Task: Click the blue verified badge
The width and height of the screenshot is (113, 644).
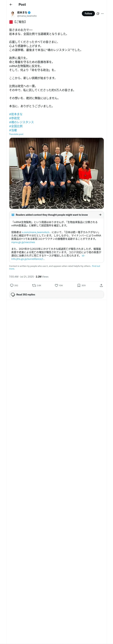Action: [x=29, y=13]
